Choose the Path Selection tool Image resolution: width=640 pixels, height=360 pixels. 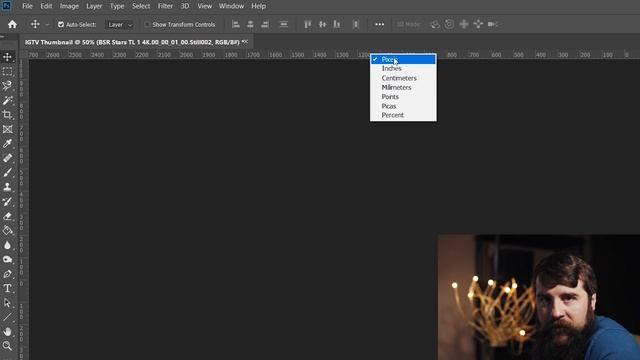click(x=7, y=303)
